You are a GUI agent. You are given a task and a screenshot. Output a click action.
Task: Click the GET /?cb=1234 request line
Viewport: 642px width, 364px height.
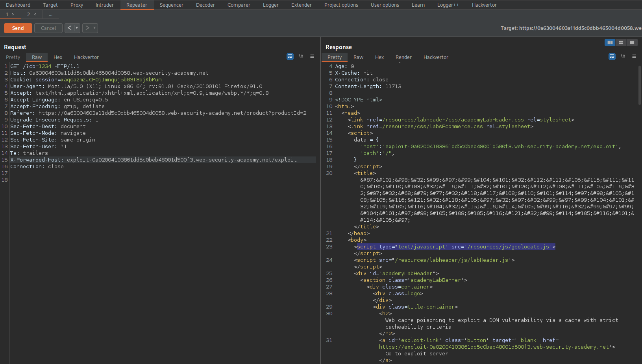(x=45, y=66)
